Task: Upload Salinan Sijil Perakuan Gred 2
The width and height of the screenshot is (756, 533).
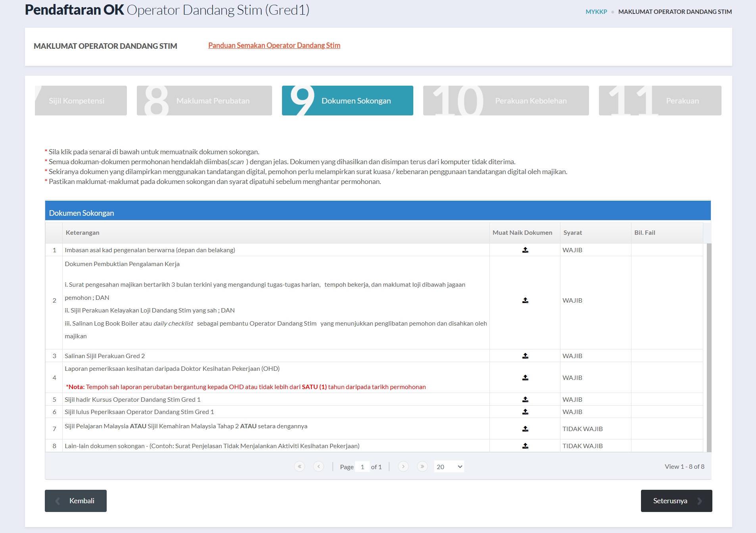Action: pyautogui.click(x=525, y=356)
